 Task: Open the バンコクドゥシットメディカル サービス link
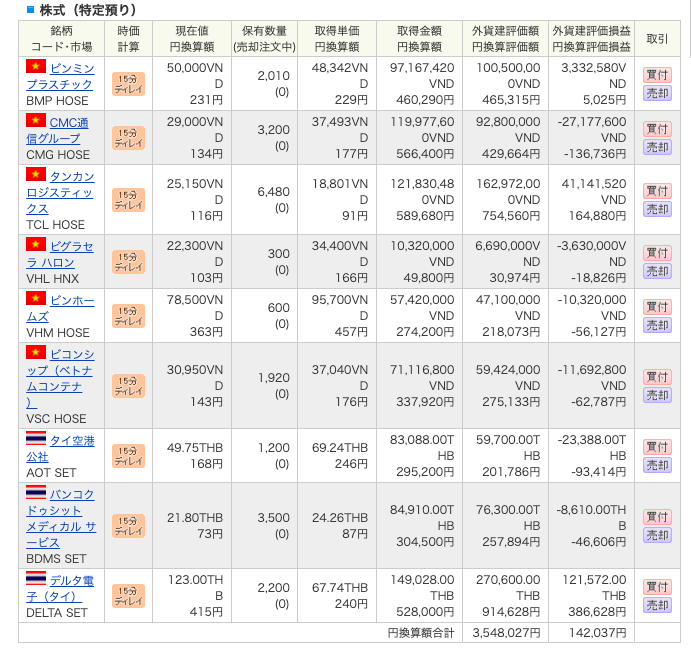(x=61, y=518)
